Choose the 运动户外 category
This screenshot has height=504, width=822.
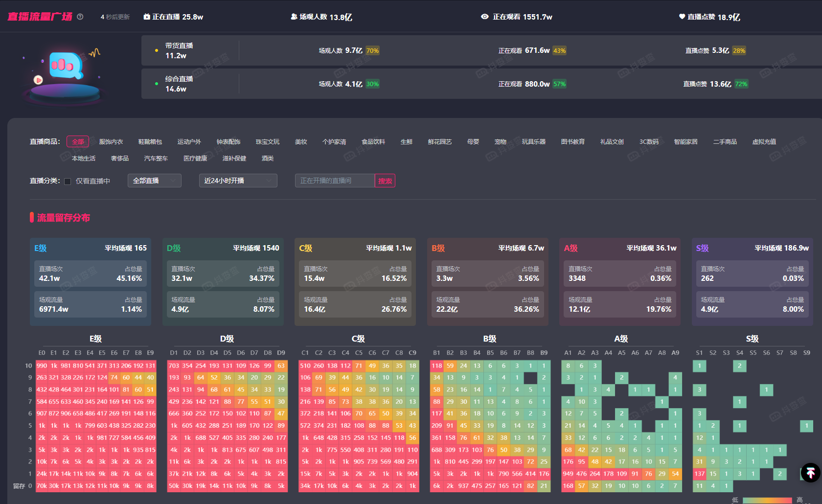point(189,141)
